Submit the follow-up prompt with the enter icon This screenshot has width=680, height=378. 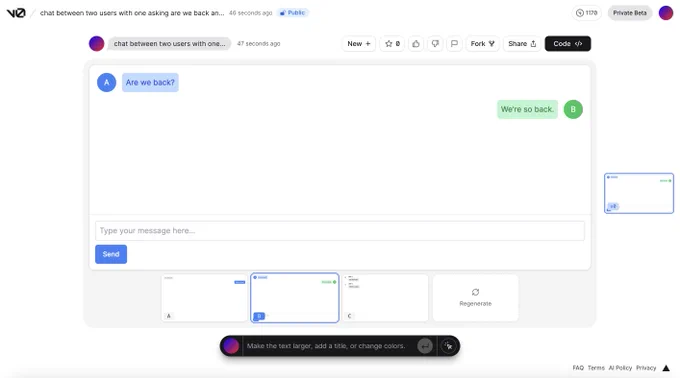425,346
